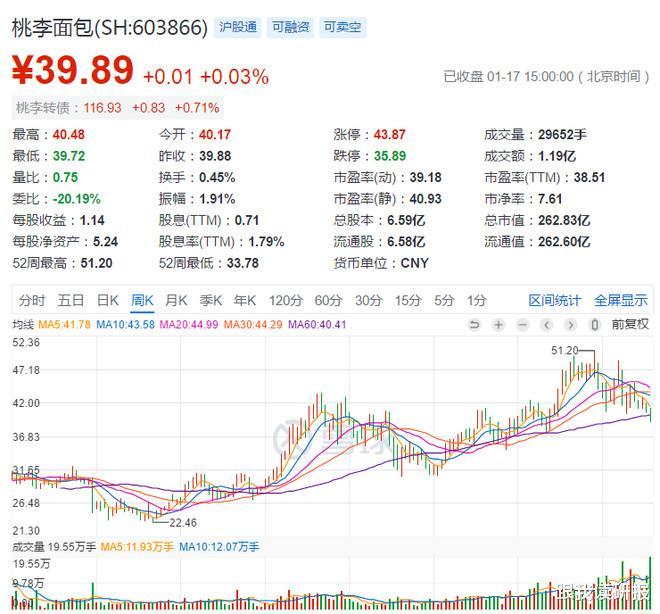Screen dimensions: 660x614
Task: Switch to the 5分 interval tab
Action: (444, 300)
